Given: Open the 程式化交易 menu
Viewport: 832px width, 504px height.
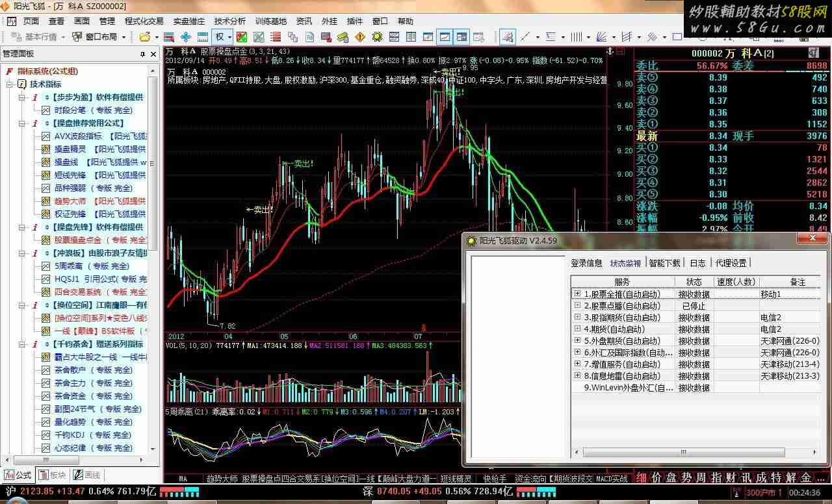Looking at the screenshot, I should click(144, 21).
